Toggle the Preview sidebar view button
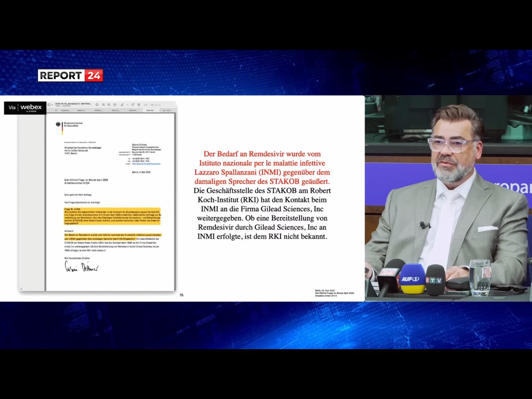The width and height of the screenshot is (532, 399). (x=49, y=105)
